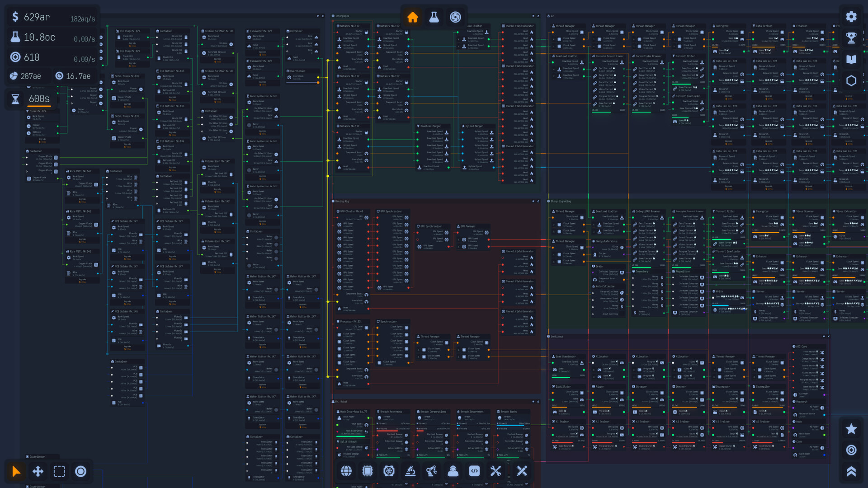This screenshot has width=868, height=488.
Task: Open the microscope research category
Action: 410,471
